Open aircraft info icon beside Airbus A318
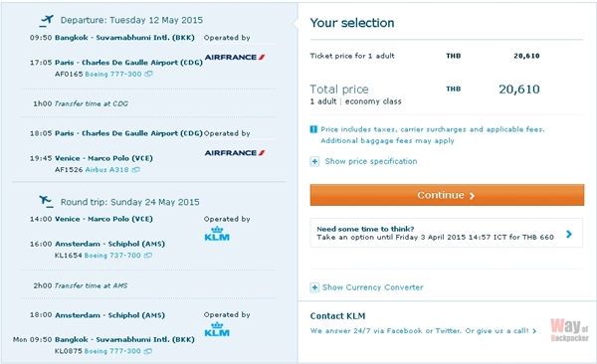 pyautogui.click(x=136, y=170)
